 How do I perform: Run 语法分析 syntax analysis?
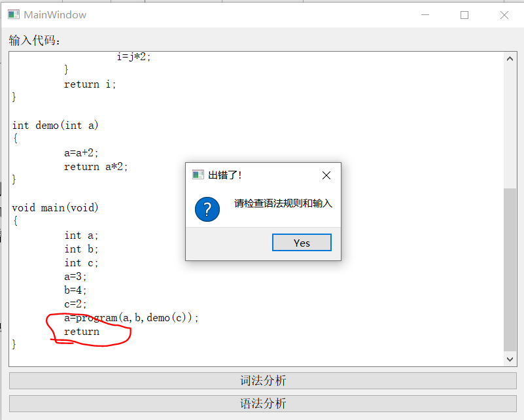263,404
